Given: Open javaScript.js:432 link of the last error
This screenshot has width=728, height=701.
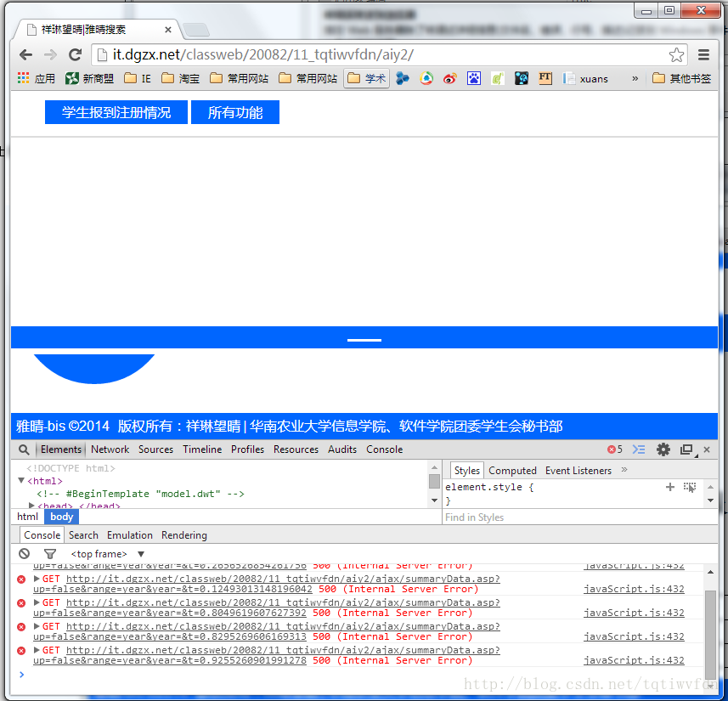Looking at the screenshot, I should 634,660.
